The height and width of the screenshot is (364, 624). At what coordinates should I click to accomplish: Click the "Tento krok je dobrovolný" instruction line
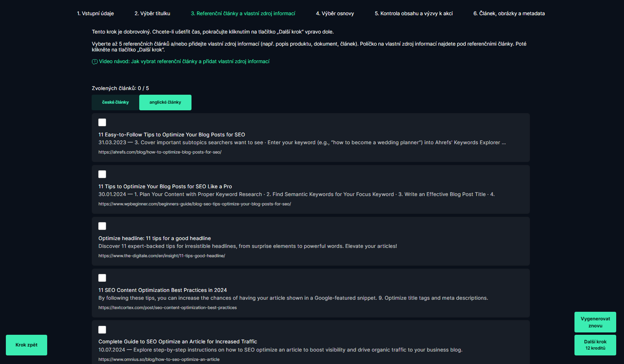[213, 32]
